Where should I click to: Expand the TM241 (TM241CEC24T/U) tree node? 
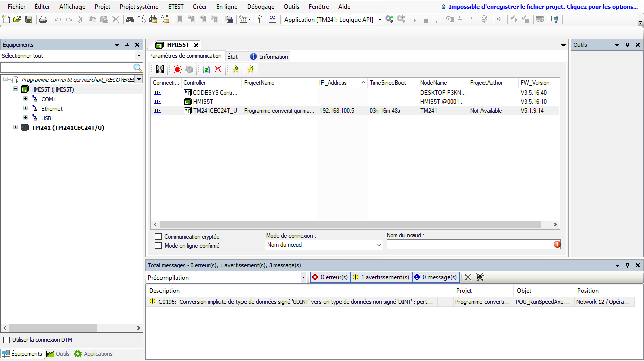[x=15, y=127]
